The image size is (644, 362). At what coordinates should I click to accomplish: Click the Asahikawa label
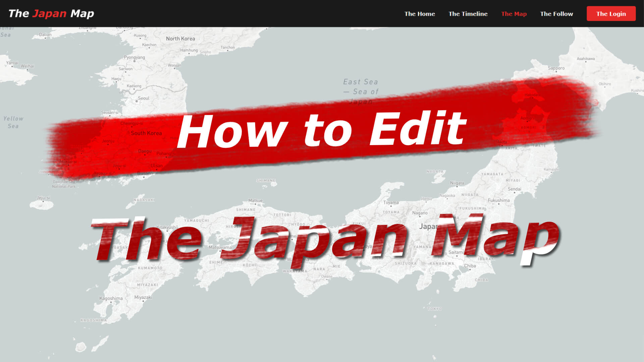586,59
